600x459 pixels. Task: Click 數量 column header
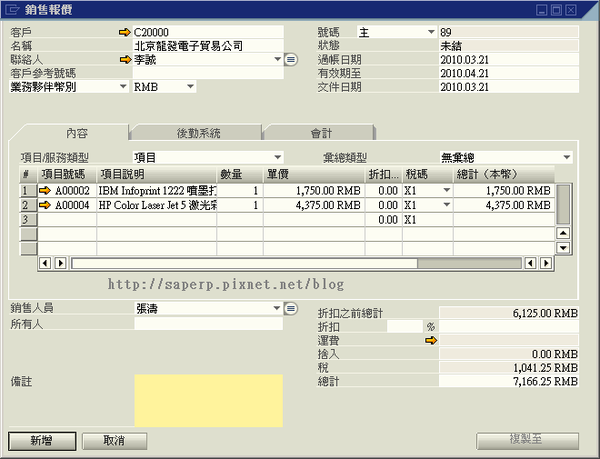click(x=240, y=174)
